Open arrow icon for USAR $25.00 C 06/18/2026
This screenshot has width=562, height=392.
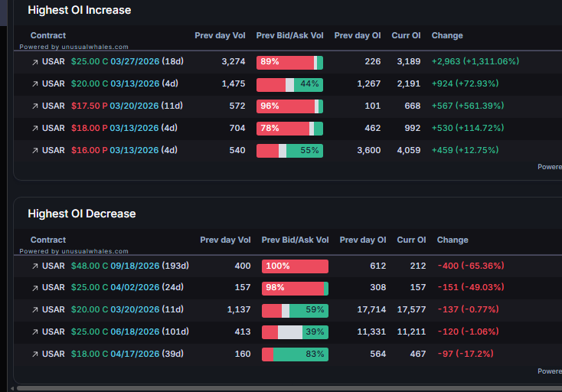pyautogui.click(x=34, y=332)
